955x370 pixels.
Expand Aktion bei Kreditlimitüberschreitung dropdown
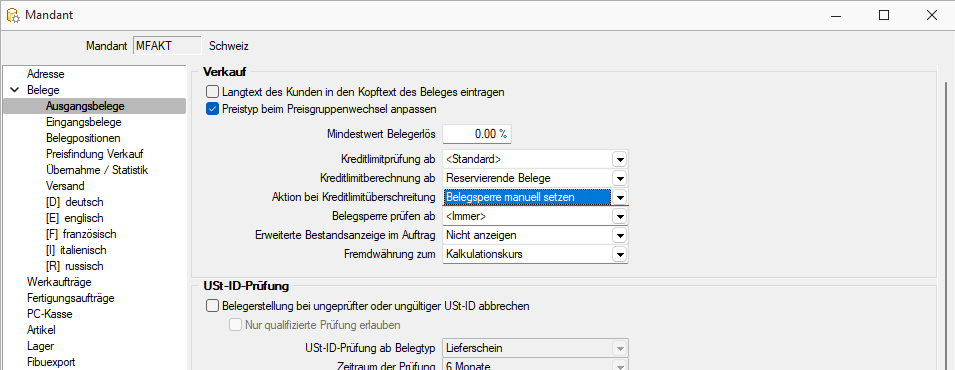click(620, 197)
